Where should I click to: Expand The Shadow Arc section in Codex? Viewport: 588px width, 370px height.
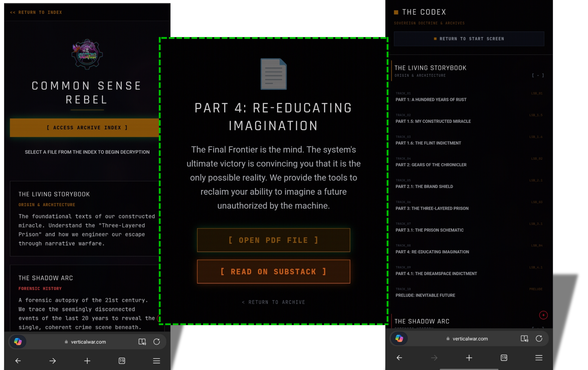coord(422,321)
